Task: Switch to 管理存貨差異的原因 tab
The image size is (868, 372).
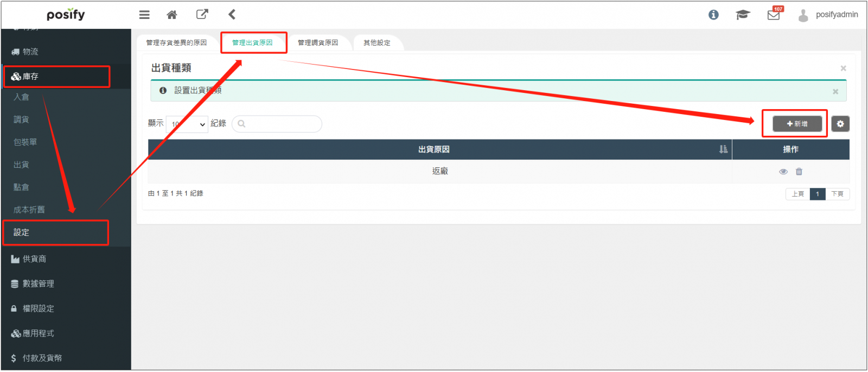Action: [176, 43]
